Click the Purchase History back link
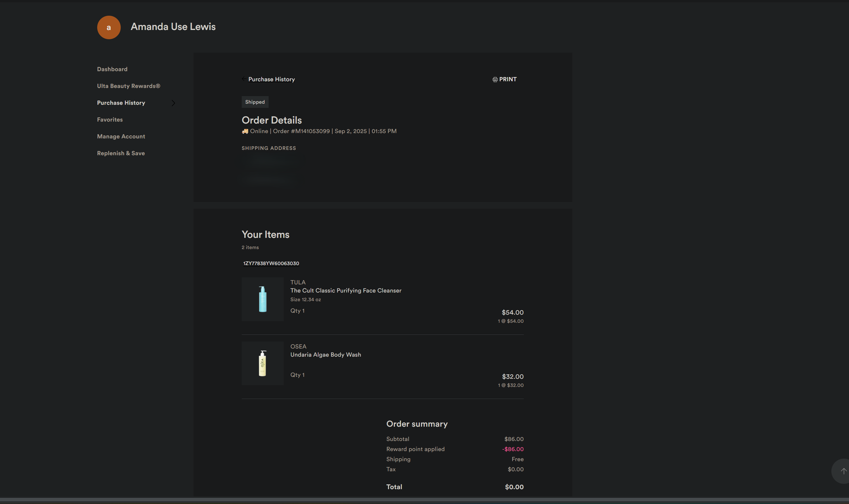The height and width of the screenshot is (504, 849). click(271, 79)
